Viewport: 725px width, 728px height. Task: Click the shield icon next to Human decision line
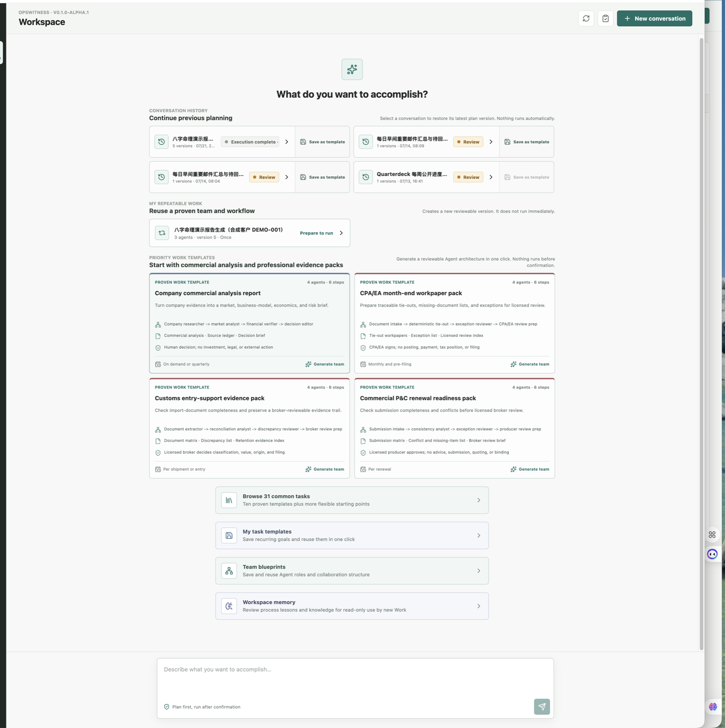158,348
